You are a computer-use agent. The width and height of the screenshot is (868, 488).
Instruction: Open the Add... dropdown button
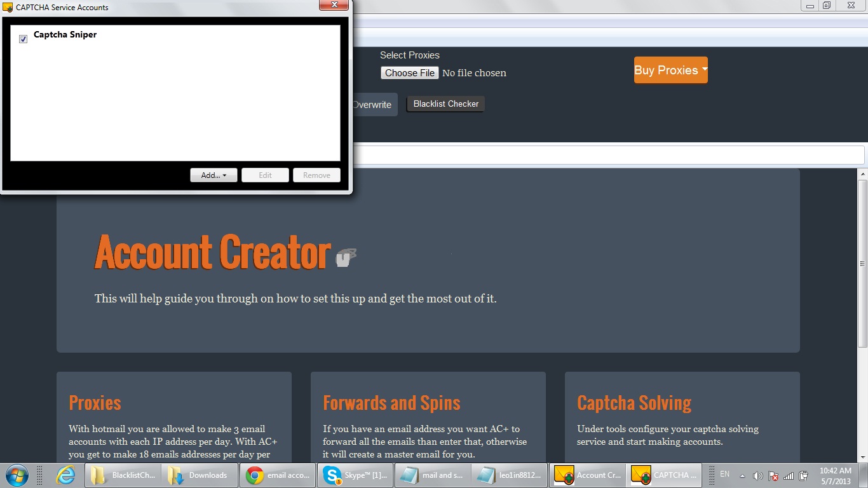214,175
